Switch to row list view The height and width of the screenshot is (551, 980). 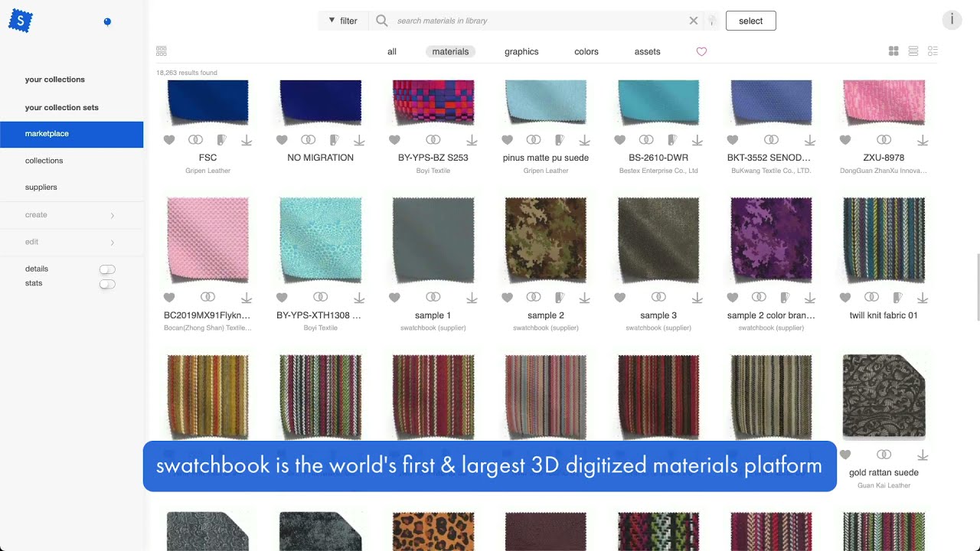913,51
